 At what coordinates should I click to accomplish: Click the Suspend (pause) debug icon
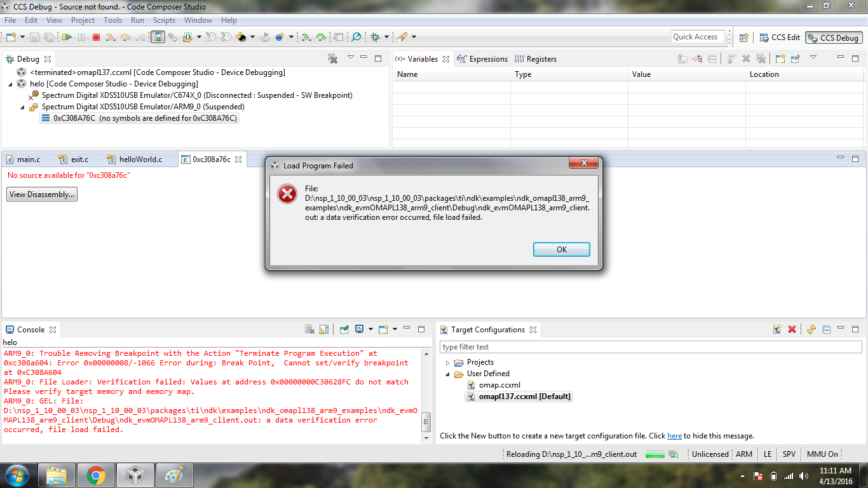(81, 36)
